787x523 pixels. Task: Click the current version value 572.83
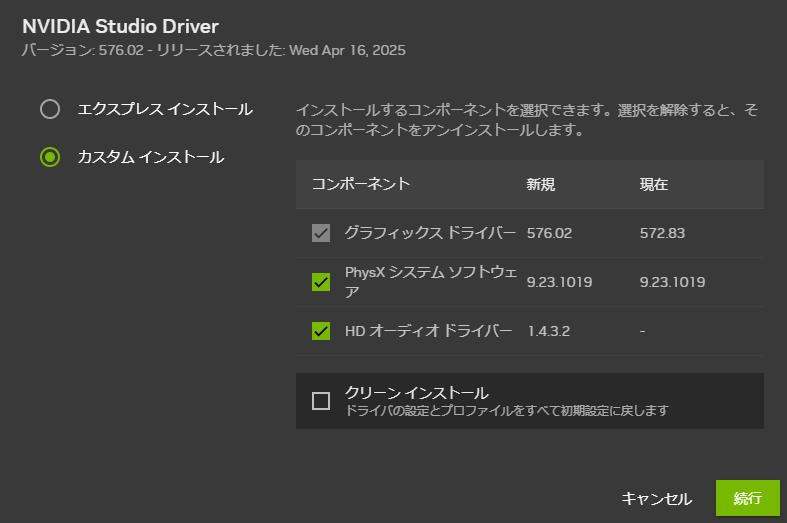point(662,233)
